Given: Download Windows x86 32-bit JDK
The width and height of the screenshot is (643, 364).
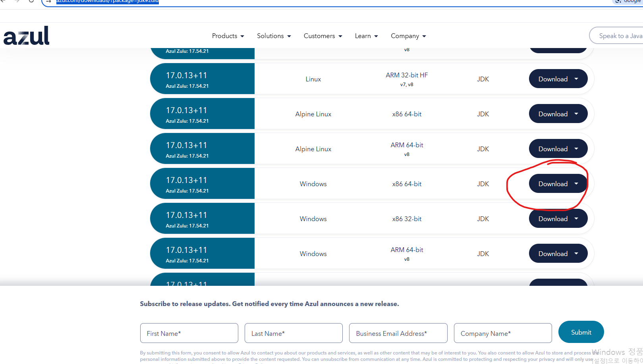Looking at the screenshot, I should click(558, 219).
